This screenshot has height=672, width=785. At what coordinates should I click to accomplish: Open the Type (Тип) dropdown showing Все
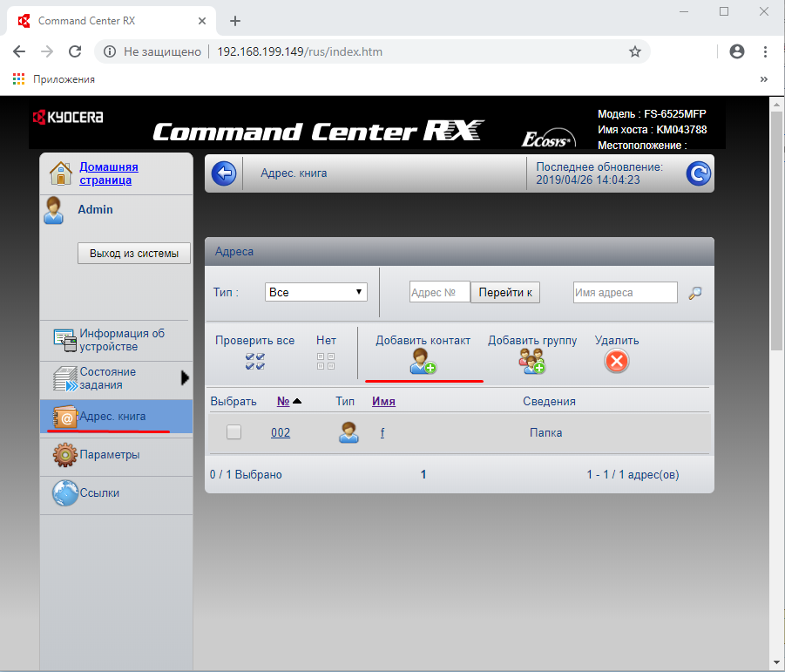tap(315, 293)
